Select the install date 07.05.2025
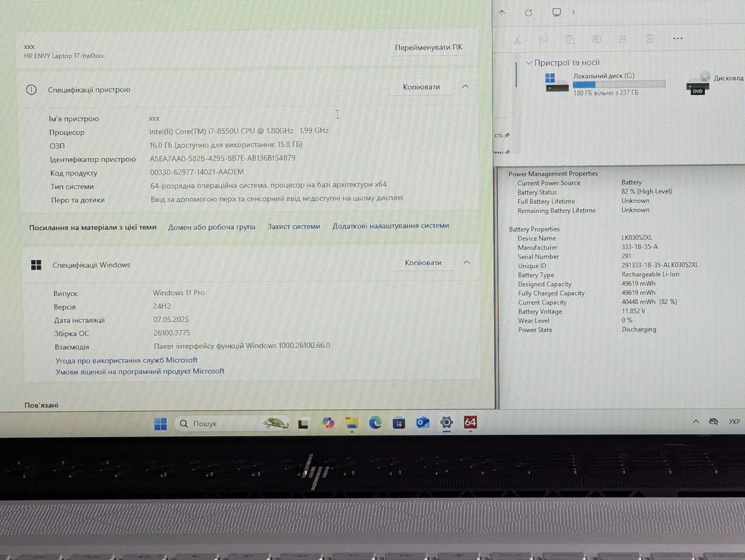The image size is (745, 560). click(x=171, y=319)
